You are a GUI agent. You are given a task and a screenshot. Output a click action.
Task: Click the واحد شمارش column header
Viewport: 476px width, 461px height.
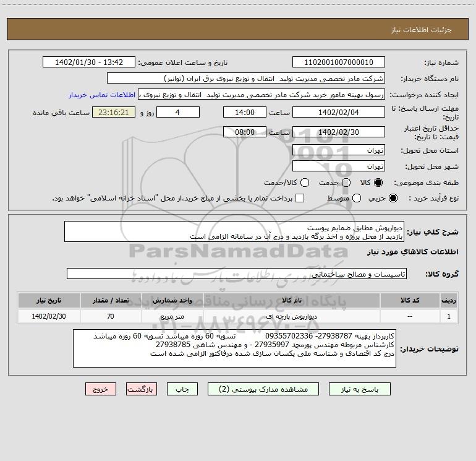coord(172,300)
